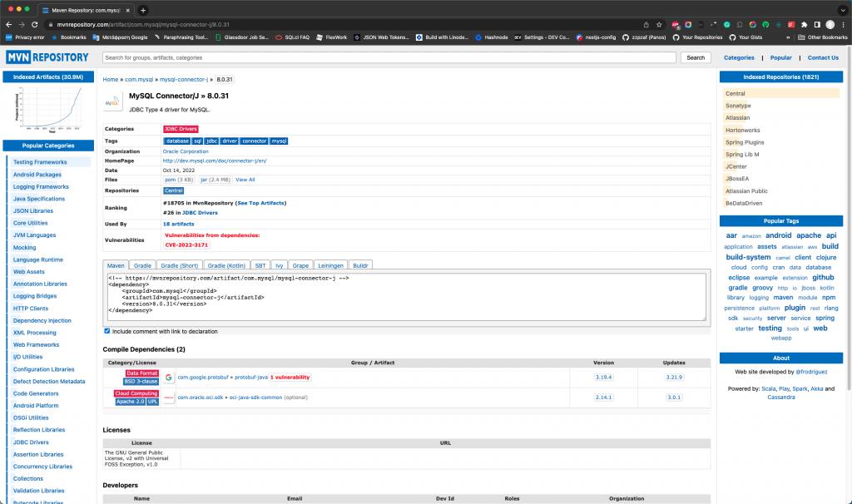Switch to the Ivy tab
Viewport: 852px width, 504px height.
pyautogui.click(x=279, y=265)
